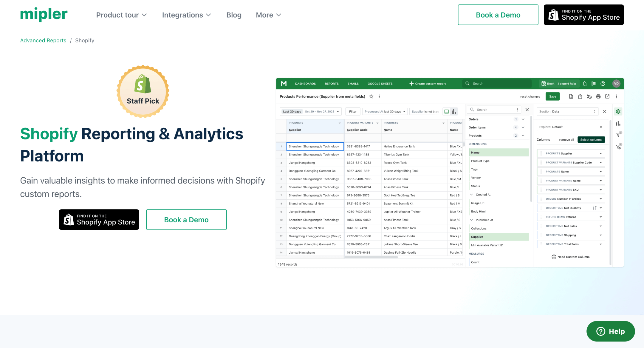This screenshot has width=644, height=348.
Task: Expand the Product tour menu
Action: [121, 15]
